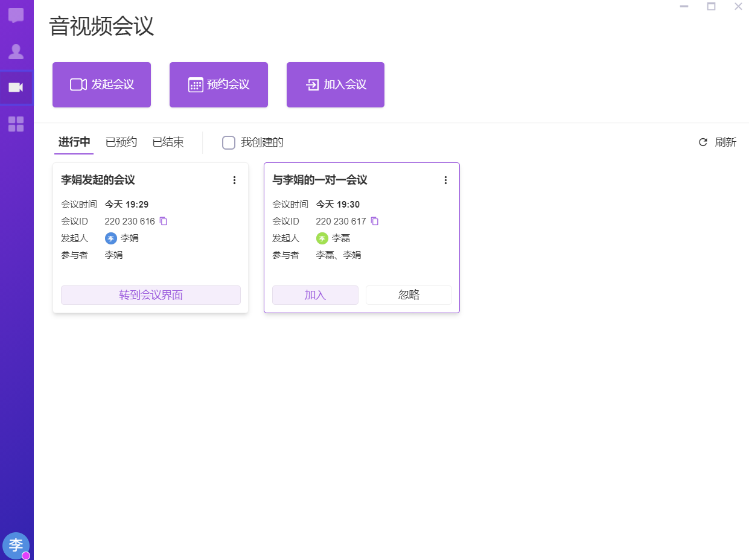Toggle the 我创建的 checkbox

coord(229,142)
